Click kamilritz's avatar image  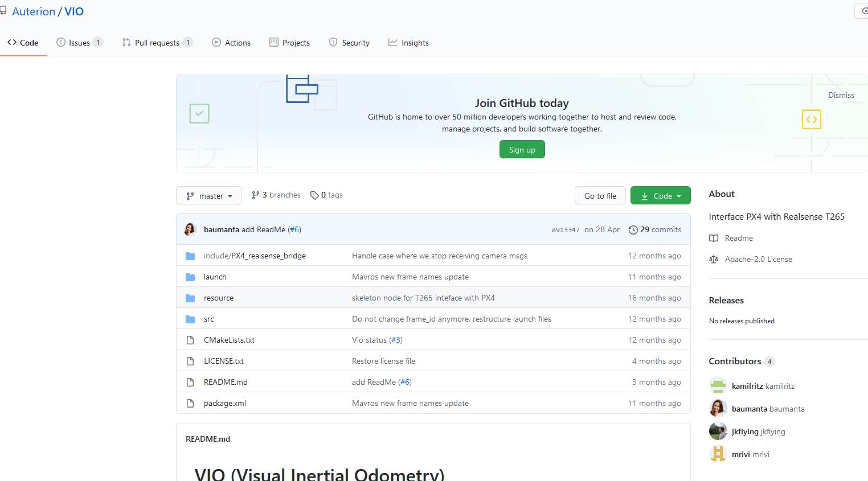point(718,385)
